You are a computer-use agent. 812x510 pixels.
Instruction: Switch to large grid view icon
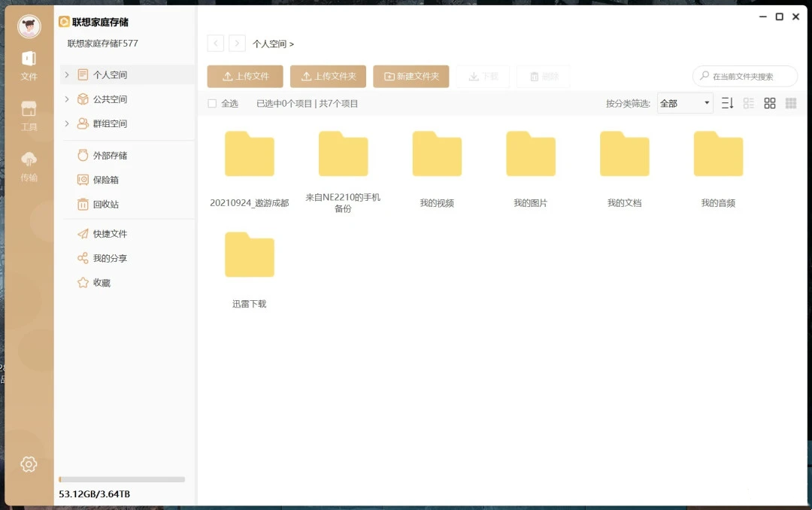[x=770, y=103]
